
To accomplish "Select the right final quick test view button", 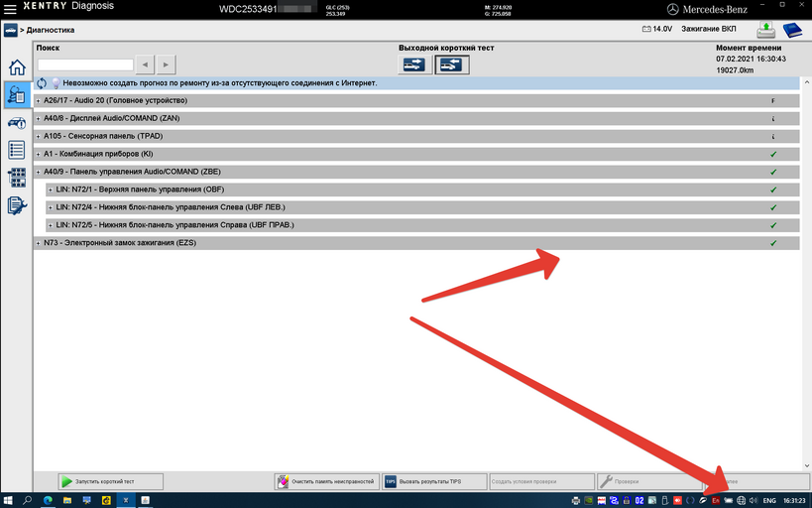I will pyautogui.click(x=451, y=64).
